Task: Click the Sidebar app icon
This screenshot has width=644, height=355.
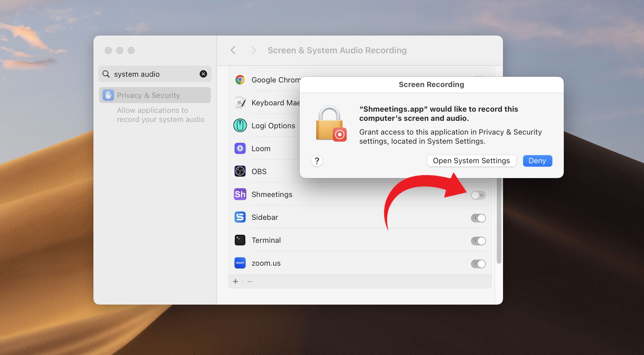Action: click(x=240, y=217)
